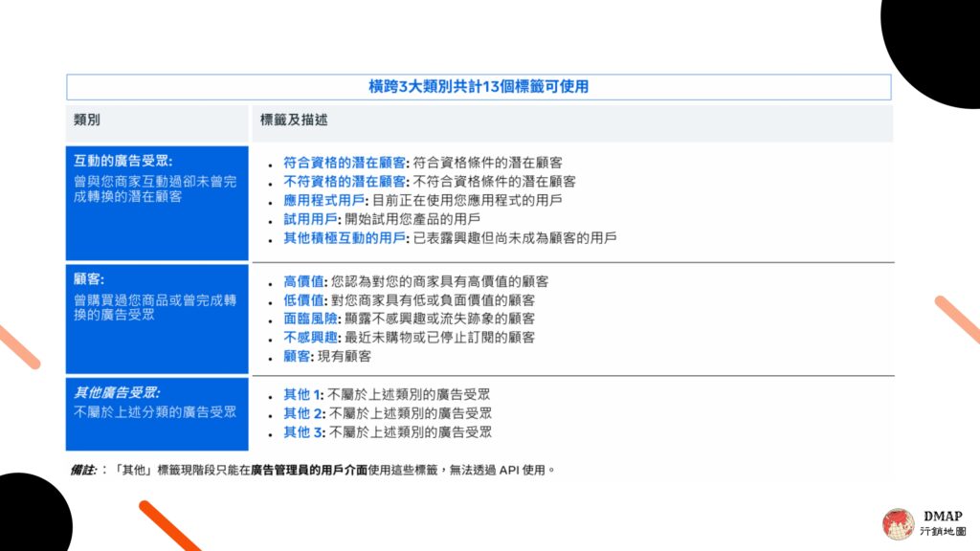980x551 pixels.
Task: Click the 互動的廣告受眾 category cell
Action: (x=157, y=203)
